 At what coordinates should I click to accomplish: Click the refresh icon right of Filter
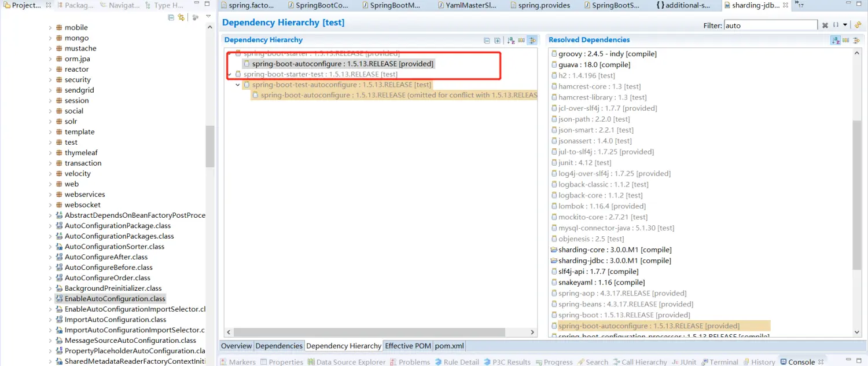click(858, 25)
